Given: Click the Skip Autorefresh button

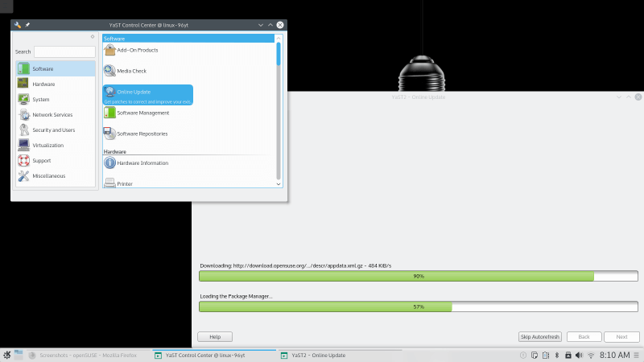Looking at the screenshot, I should 539,337.
